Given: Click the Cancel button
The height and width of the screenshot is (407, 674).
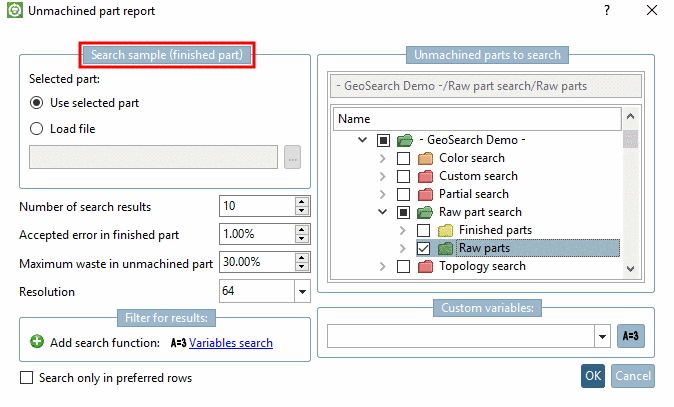Looking at the screenshot, I should click(633, 376).
